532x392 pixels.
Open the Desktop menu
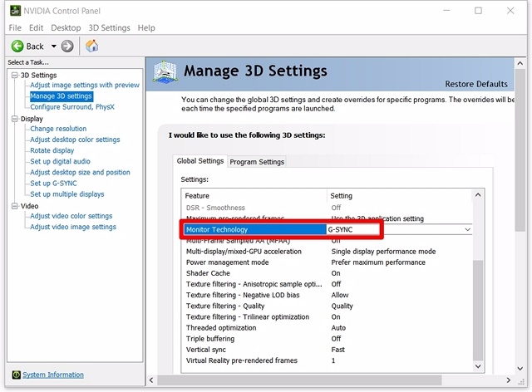tap(66, 27)
